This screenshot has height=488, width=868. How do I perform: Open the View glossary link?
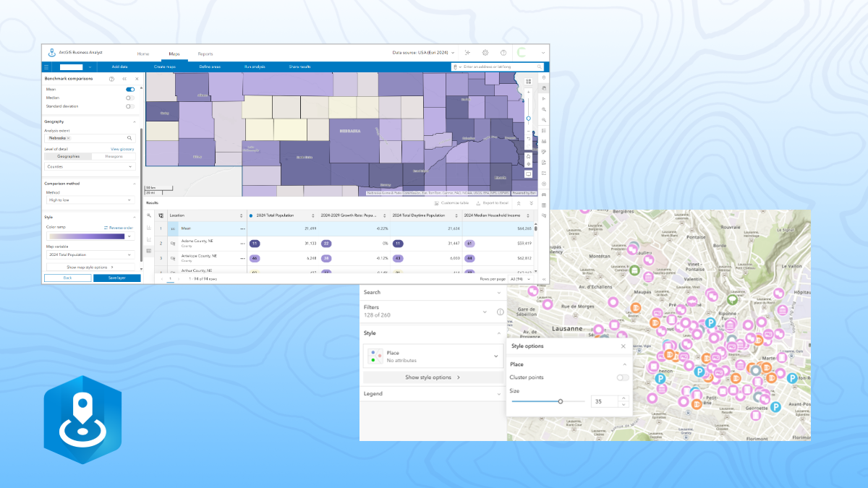pos(122,149)
